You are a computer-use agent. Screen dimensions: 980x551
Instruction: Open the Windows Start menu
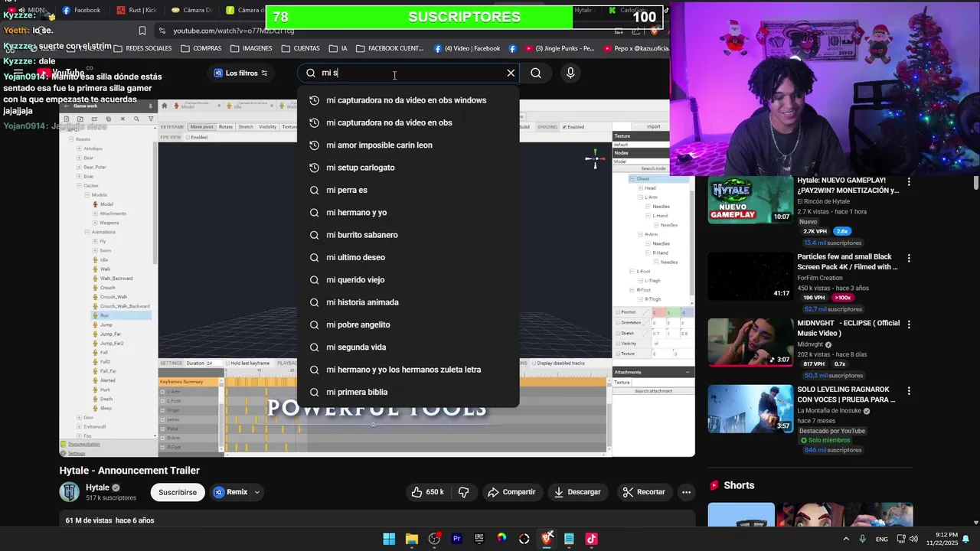pyautogui.click(x=389, y=539)
